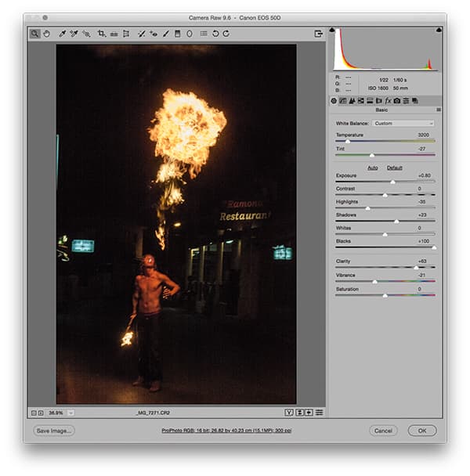Image resolution: width=470 pixels, height=476 pixels.
Task: Click the Auto tone link
Action: [x=373, y=168]
